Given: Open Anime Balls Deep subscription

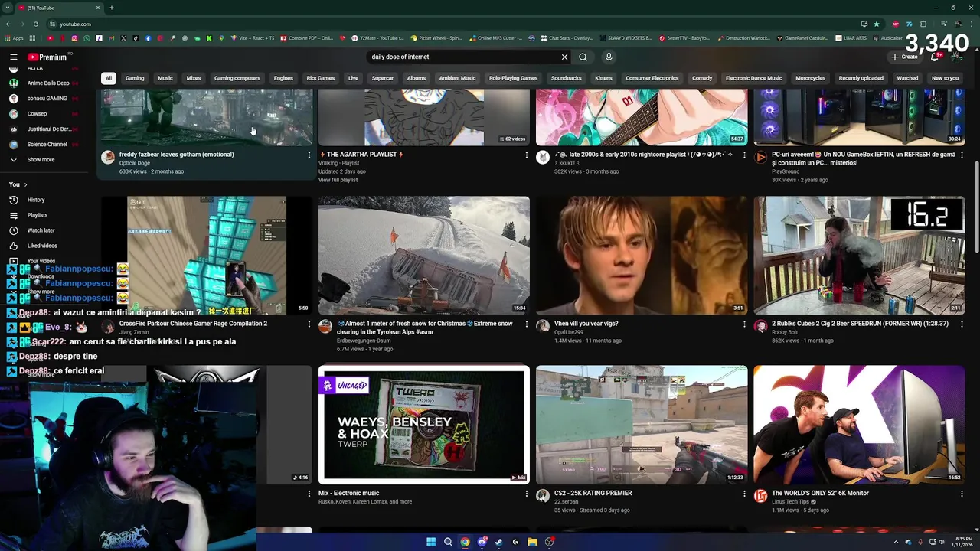Looking at the screenshot, I should click(47, 83).
